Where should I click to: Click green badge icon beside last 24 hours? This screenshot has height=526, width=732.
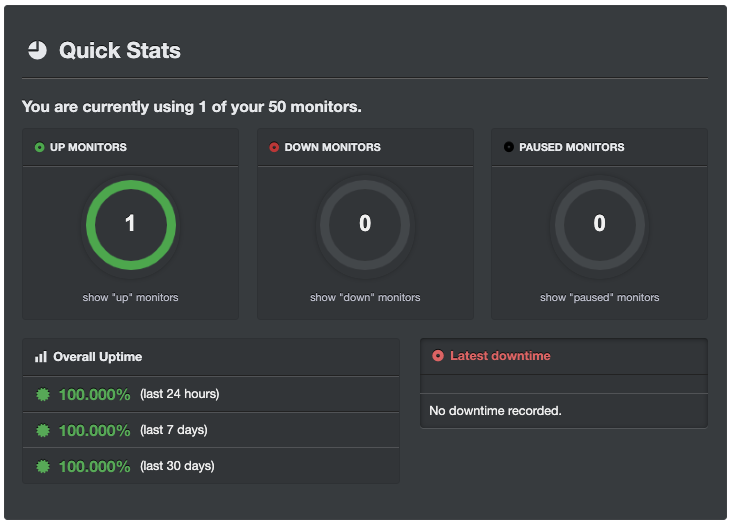point(43,394)
